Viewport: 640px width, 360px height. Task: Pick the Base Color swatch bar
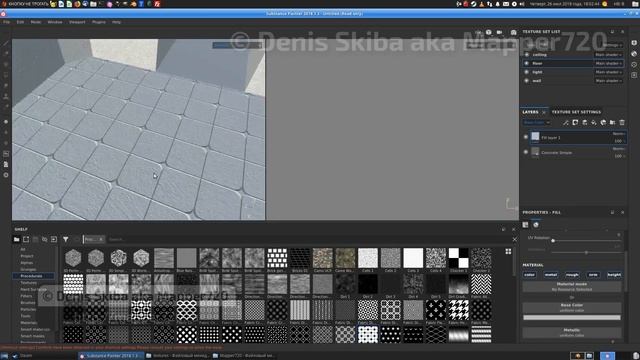[572, 318]
